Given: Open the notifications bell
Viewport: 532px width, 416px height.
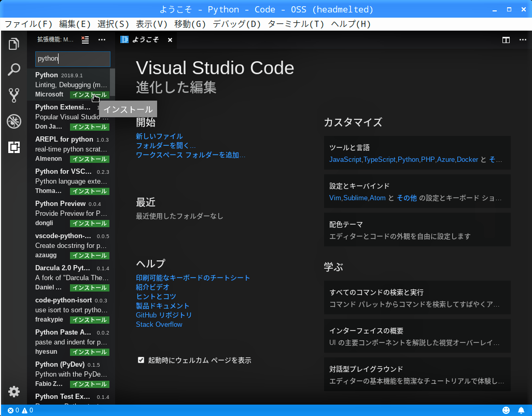Looking at the screenshot, I should [521, 410].
